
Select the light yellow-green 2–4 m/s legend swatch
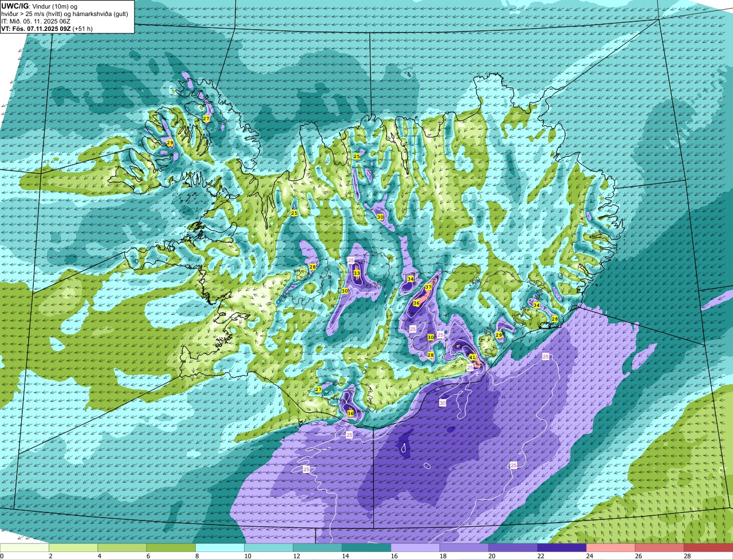pos(73,547)
